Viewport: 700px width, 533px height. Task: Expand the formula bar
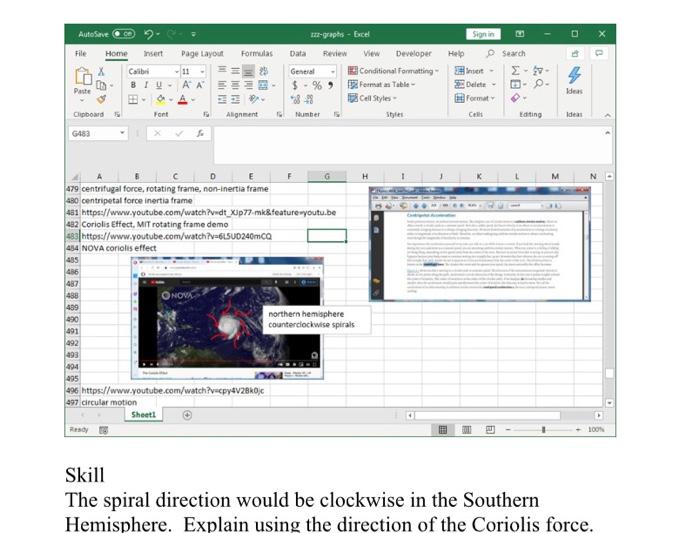[608, 133]
